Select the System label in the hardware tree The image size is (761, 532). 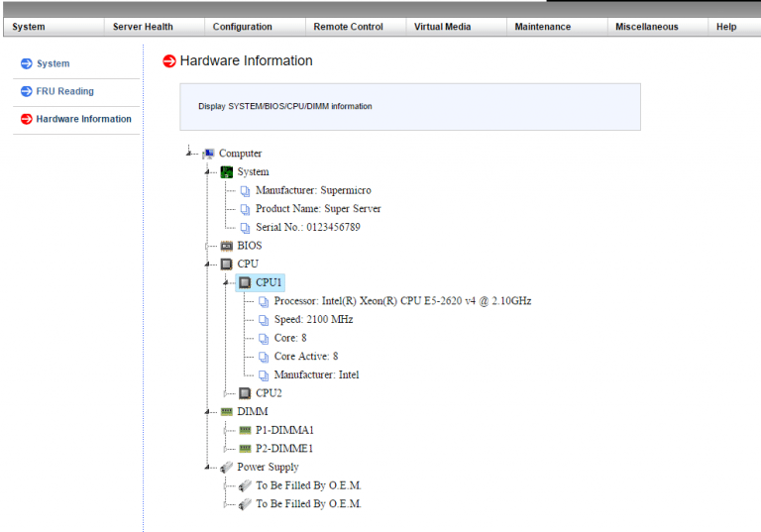tap(253, 171)
